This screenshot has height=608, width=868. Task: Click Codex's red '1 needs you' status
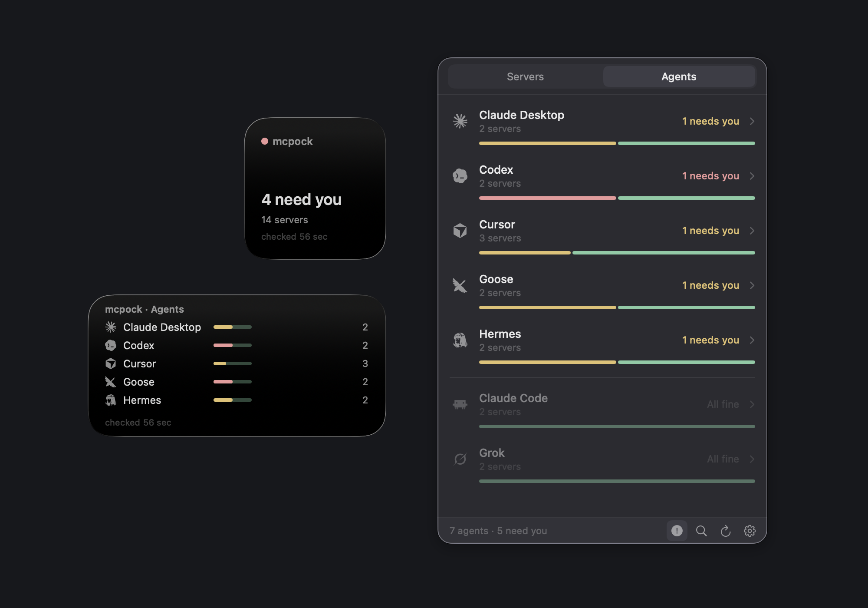[710, 176]
